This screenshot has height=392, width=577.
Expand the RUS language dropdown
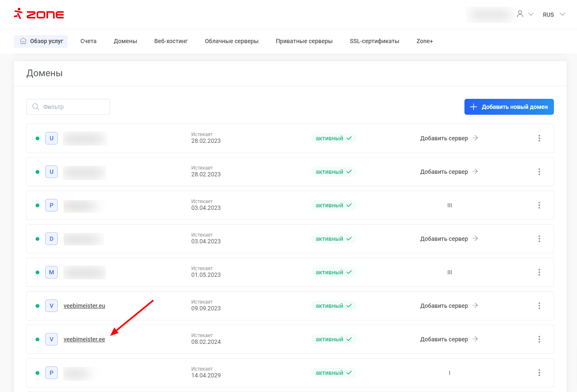click(554, 15)
